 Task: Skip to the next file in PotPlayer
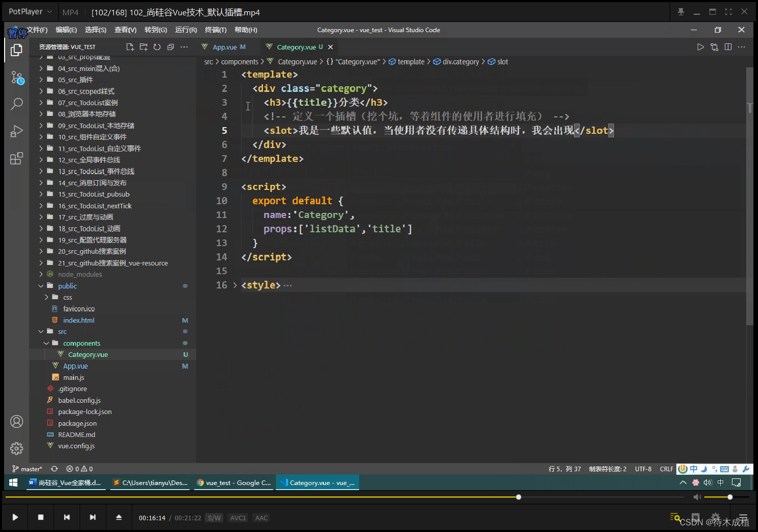click(92, 517)
